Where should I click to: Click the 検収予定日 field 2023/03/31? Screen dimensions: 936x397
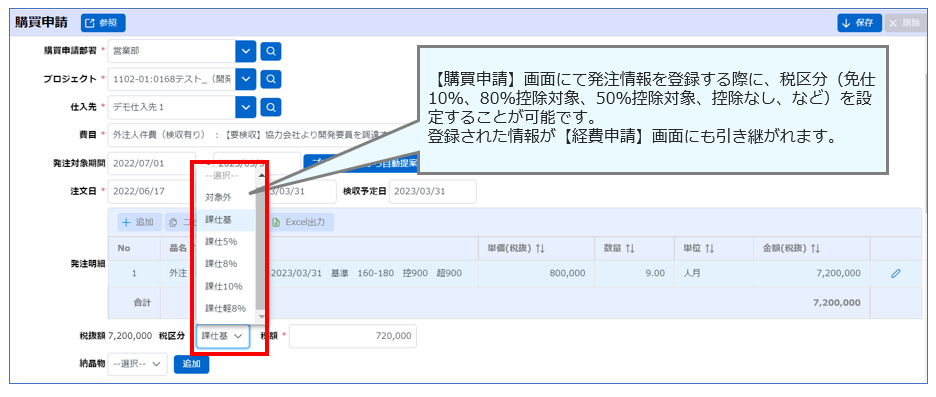pos(432,191)
